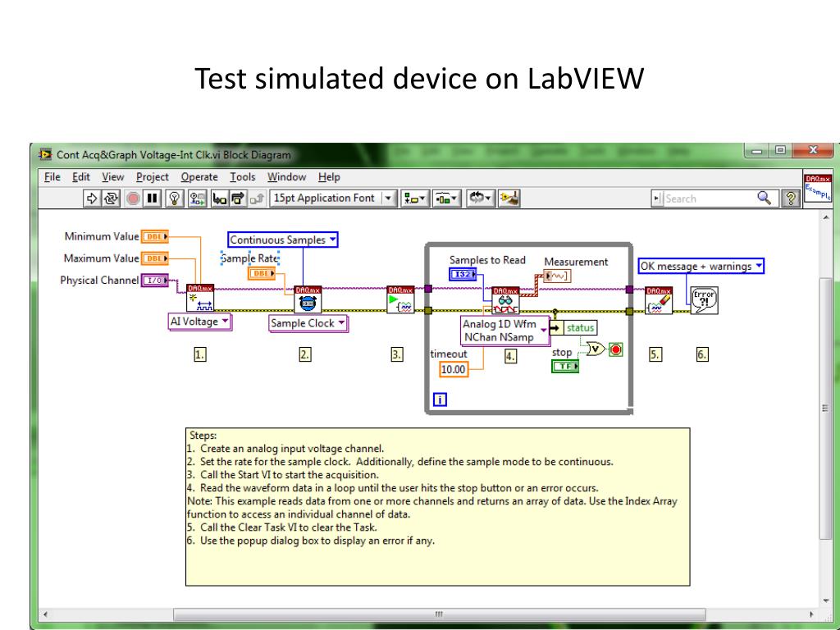
Task: Click the DAQmx Example VI icon
Action: point(818,188)
